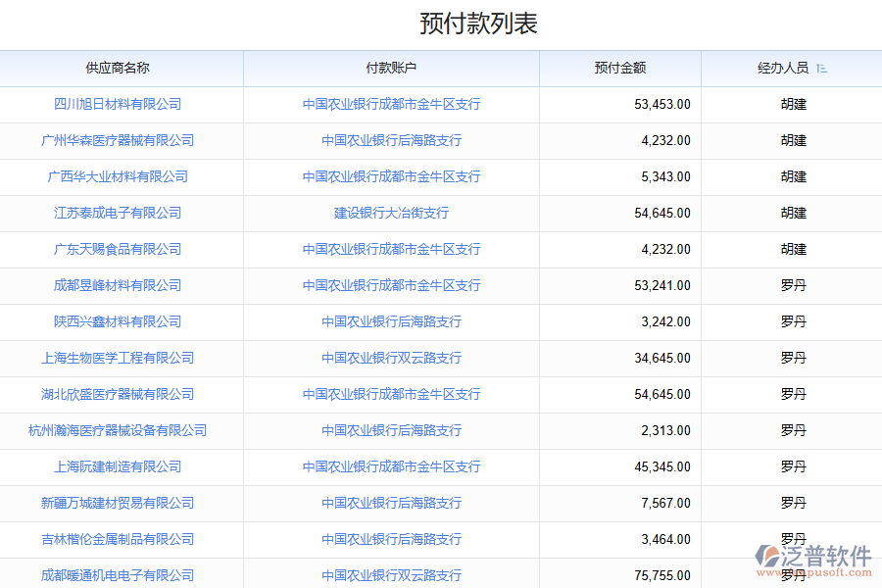Viewport: 882px width, 588px height.
Task: Click the 付款账户 column header
Action: (391, 69)
